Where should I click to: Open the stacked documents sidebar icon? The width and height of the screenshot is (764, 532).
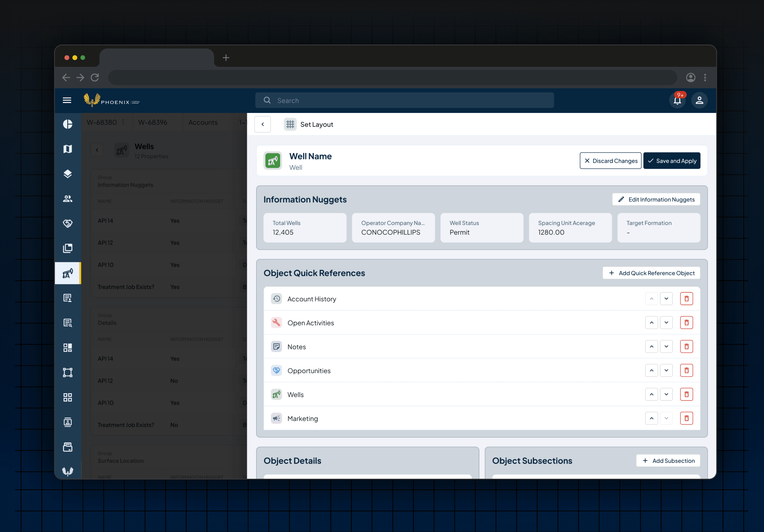click(x=68, y=248)
